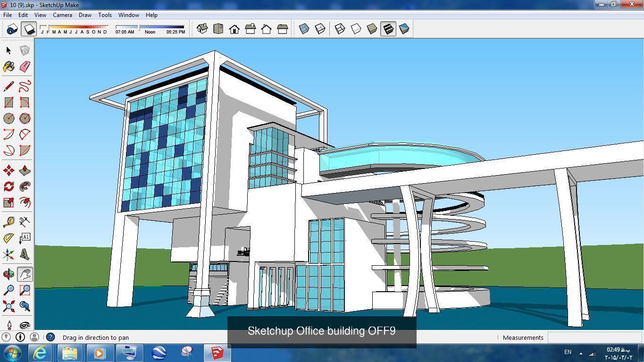Click the Pan hand tool

tap(25, 274)
